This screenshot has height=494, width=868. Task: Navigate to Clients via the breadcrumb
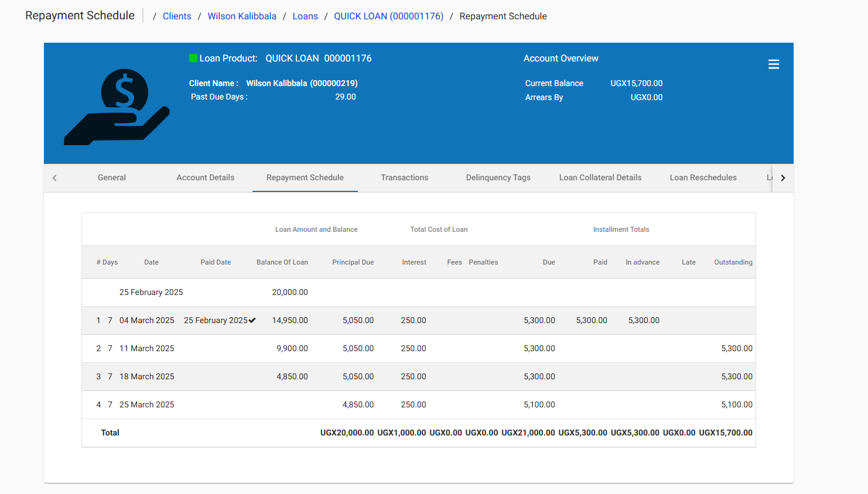[x=177, y=16]
